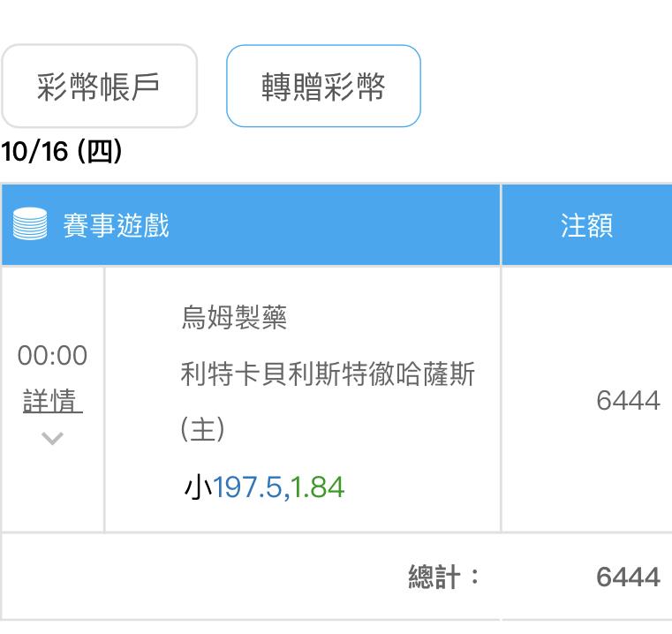The height and width of the screenshot is (634, 672).
Task: Click the 烏姆製藥 team name
Action: 234,317
